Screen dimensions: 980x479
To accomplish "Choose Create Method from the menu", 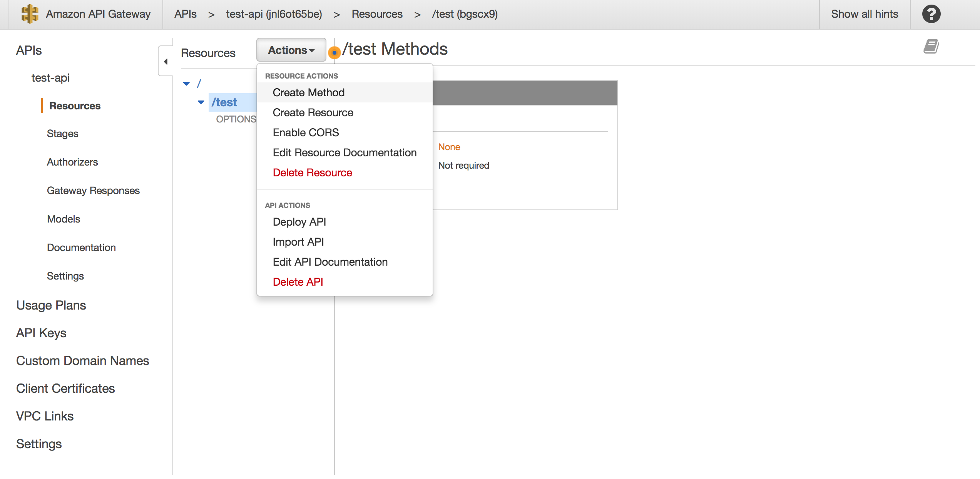I will [308, 92].
